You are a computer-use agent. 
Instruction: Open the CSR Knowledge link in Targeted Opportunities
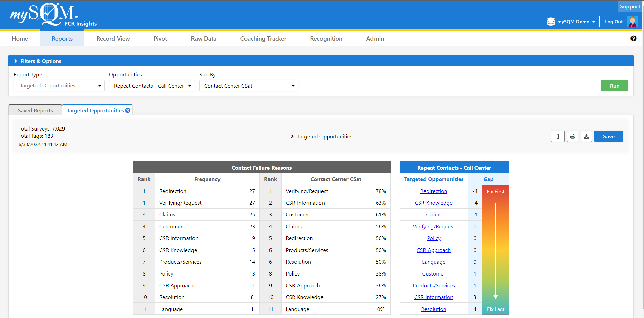(434, 203)
